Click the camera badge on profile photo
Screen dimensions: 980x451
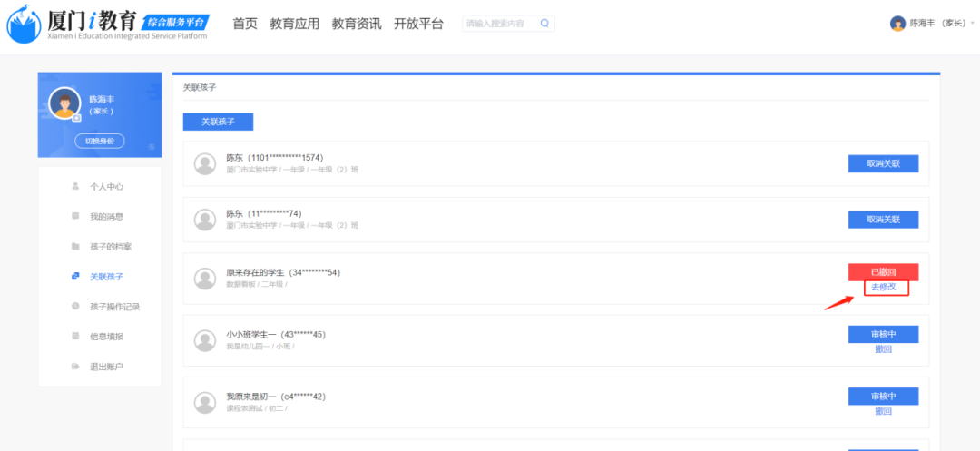click(x=77, y=118)
